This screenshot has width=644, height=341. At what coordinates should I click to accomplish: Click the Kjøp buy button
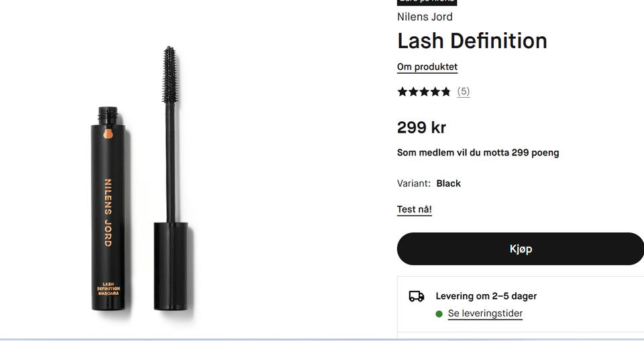coord(521,249)
